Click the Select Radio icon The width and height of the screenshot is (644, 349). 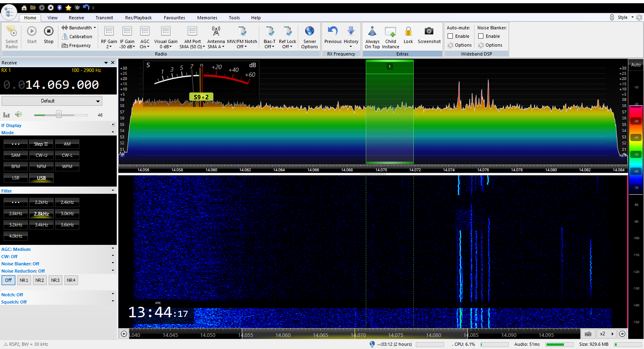(12, 32)
